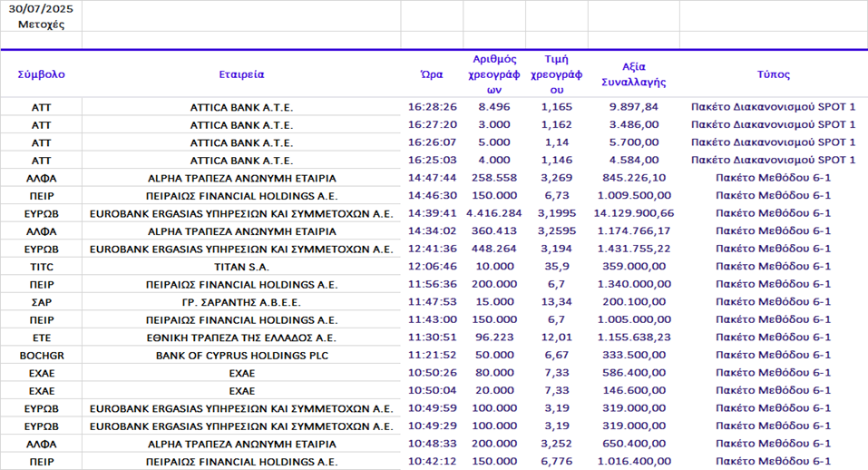
Task: Click ATTICA BANK A.T.E. in the 16:25:03 row
Action: tap(241, 161)
